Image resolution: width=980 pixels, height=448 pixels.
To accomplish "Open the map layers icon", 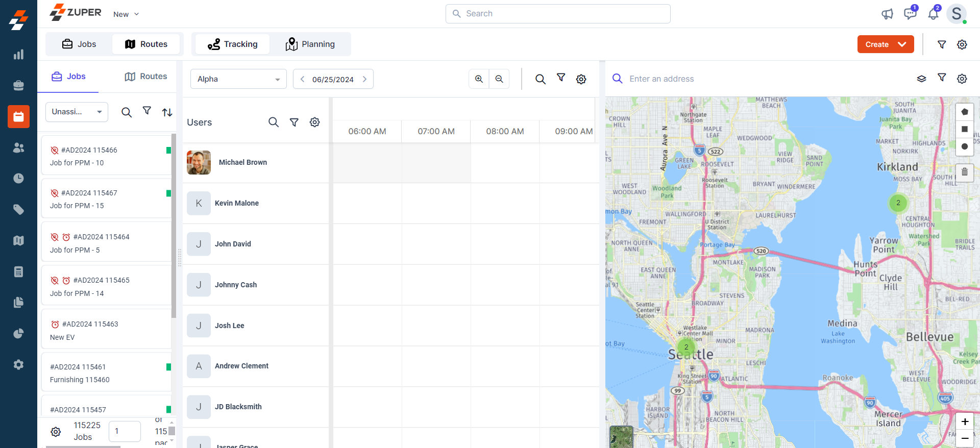I will (x=921, y=79).
